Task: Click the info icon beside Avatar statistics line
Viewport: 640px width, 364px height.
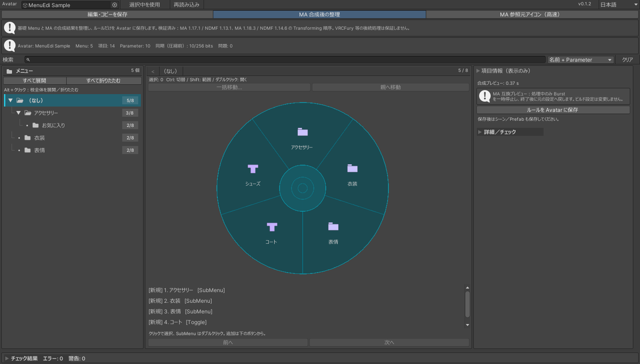Action: tap(10, 45)
